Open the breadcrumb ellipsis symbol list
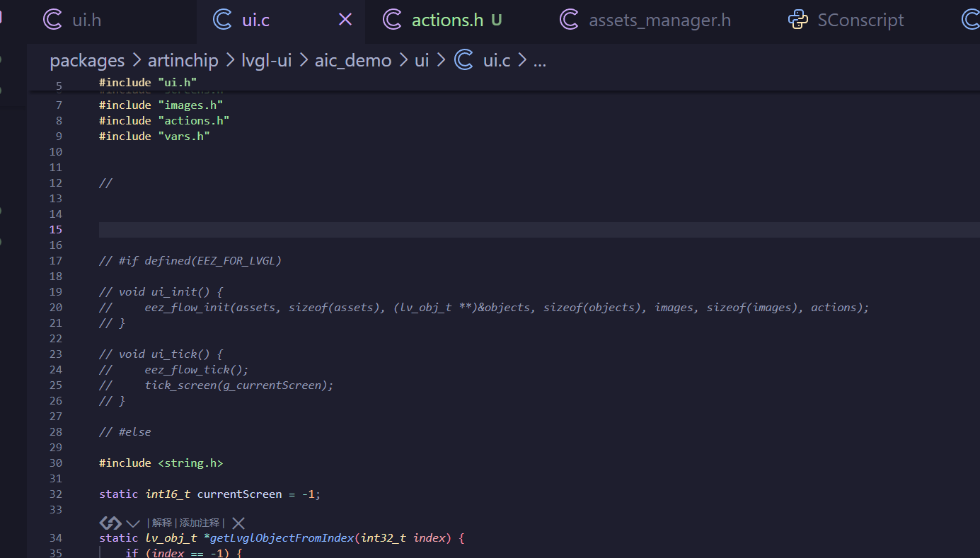The width and height of the screenshot is (980, 558). (x=539, y=61)
